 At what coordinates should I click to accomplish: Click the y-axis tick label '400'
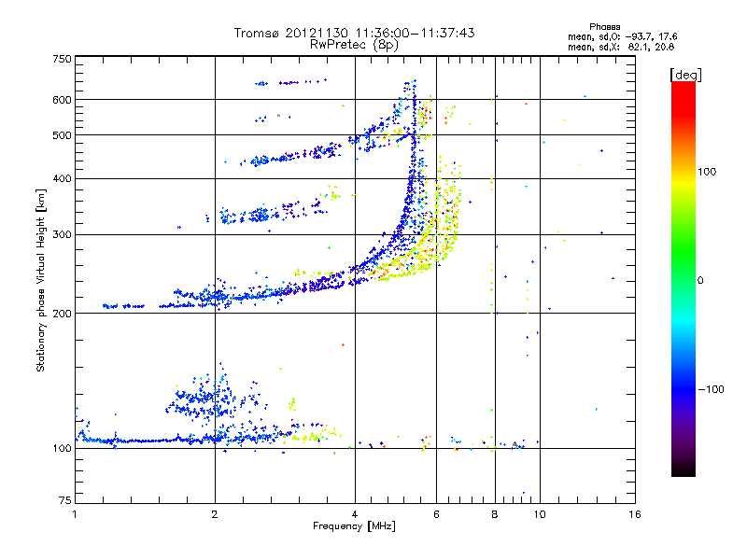[x=62, y=178]
